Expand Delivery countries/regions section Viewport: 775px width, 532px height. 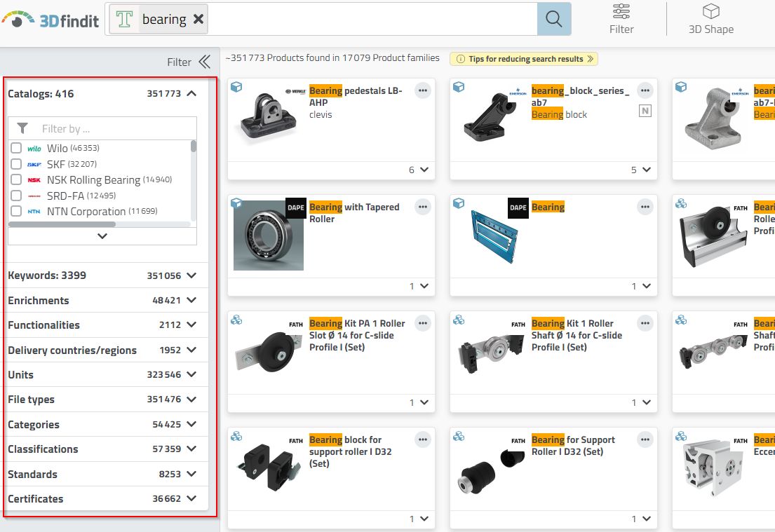191,350
